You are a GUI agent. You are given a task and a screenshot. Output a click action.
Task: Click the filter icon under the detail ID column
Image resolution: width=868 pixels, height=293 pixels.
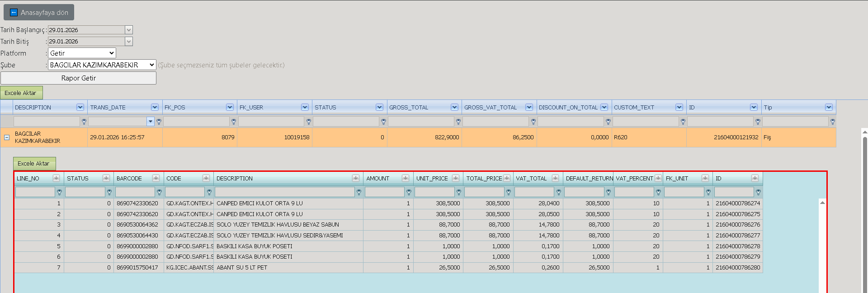click(x=758, y=192)
